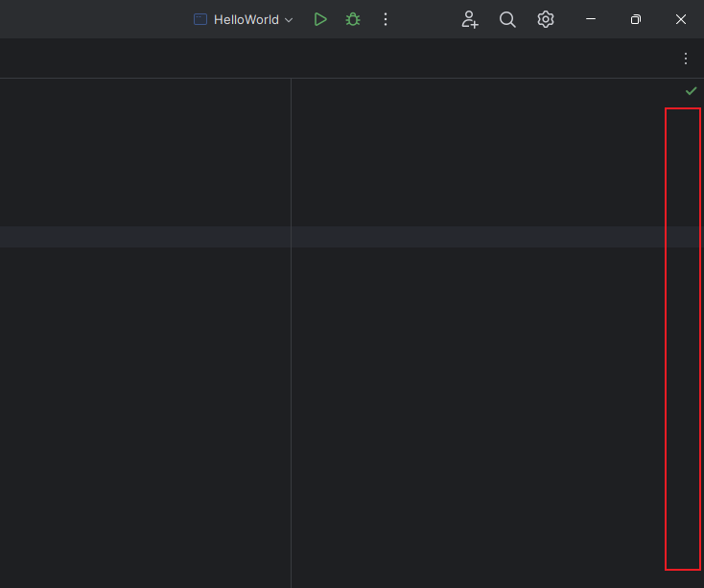Open editor tab options menu

[686, 59]
